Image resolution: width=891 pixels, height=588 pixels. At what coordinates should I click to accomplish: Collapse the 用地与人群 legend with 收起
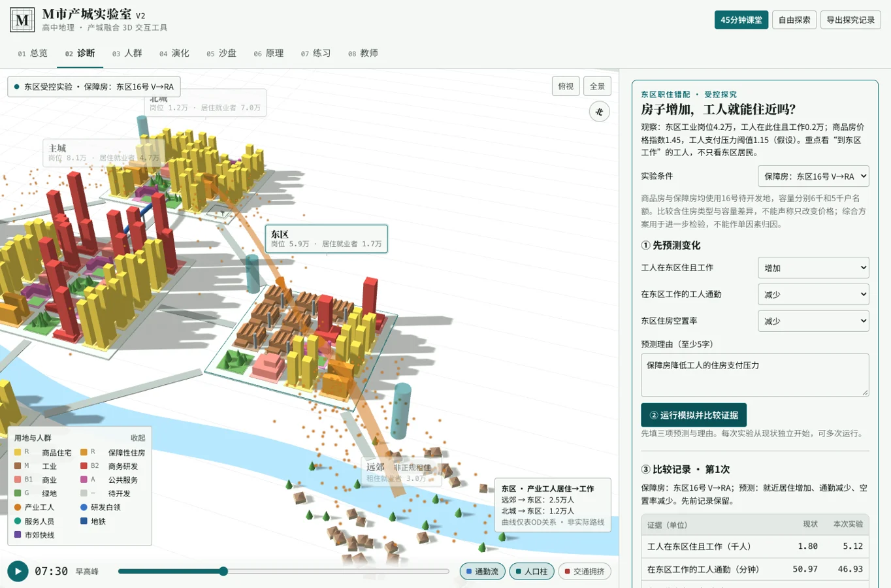point(138,438)
